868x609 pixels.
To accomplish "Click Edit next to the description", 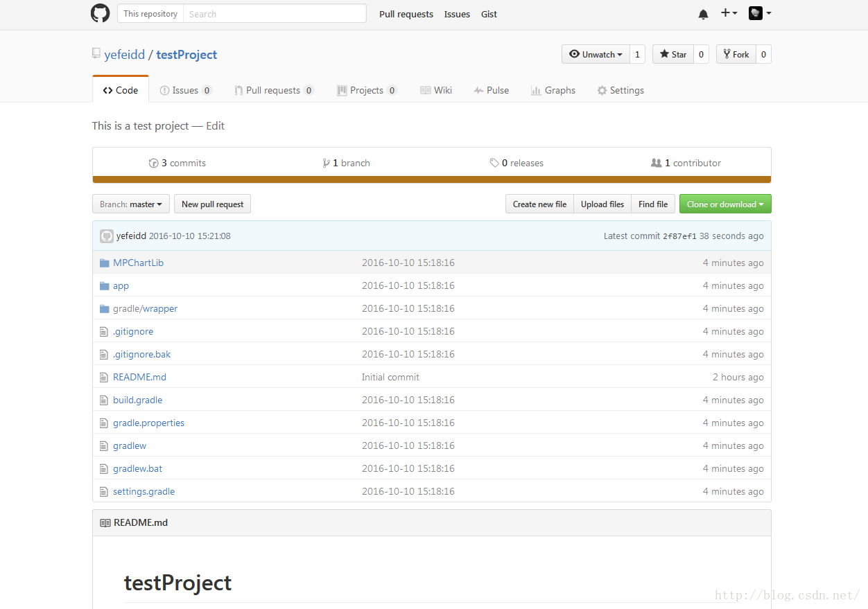I will pyautogui.click(x=215, y=125).
